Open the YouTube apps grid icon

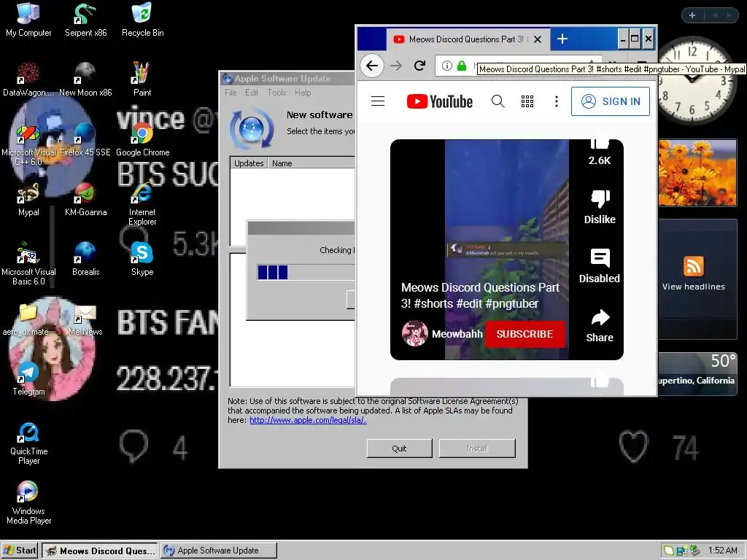527,101
